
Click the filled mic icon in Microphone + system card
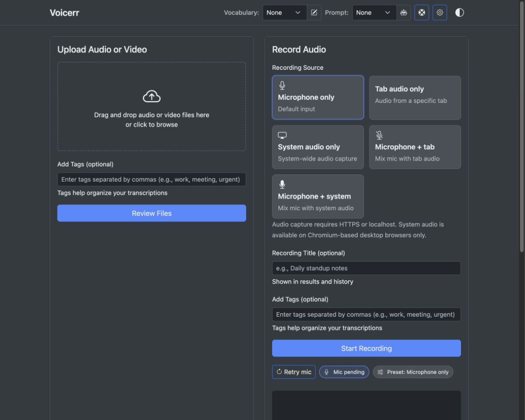click(282, 185)
